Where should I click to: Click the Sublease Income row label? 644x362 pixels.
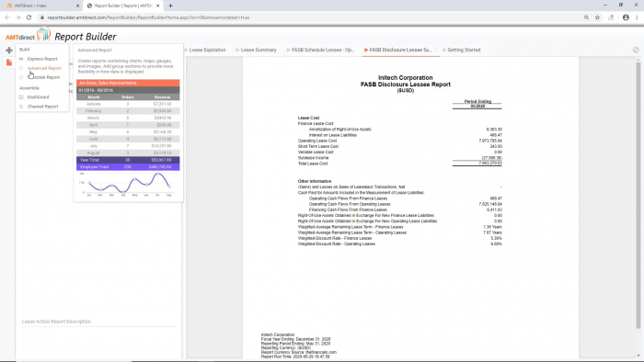pos(313,158)
